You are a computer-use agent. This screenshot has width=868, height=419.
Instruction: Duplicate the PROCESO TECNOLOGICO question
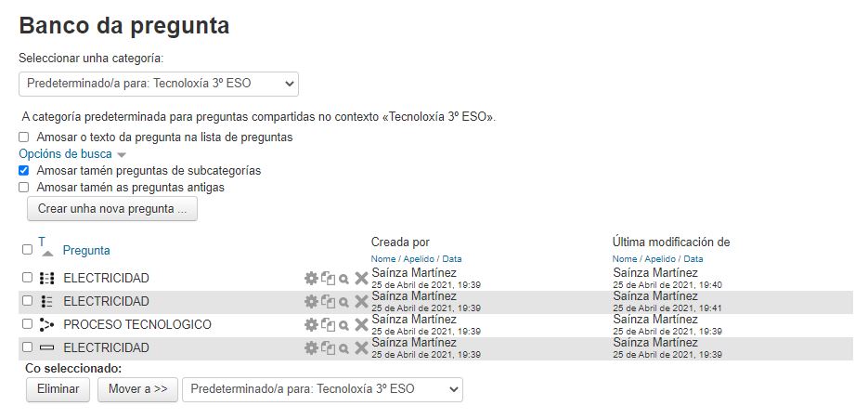tap(328, 325)
